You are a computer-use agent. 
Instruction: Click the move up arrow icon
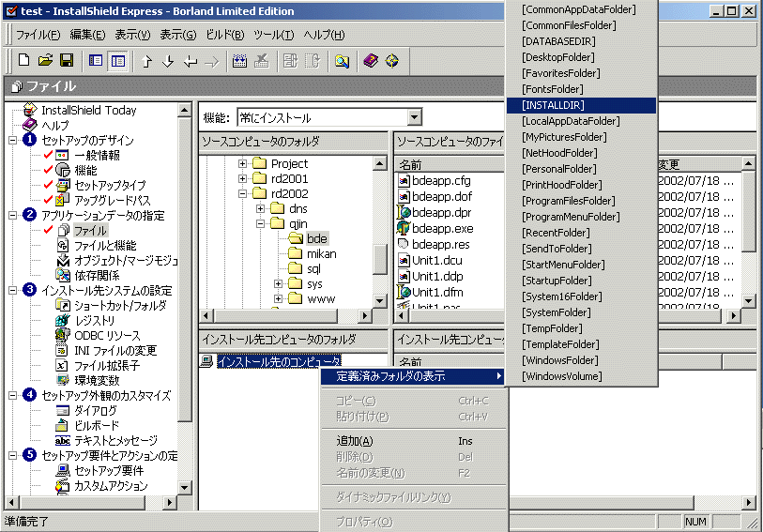coord(146,61)
